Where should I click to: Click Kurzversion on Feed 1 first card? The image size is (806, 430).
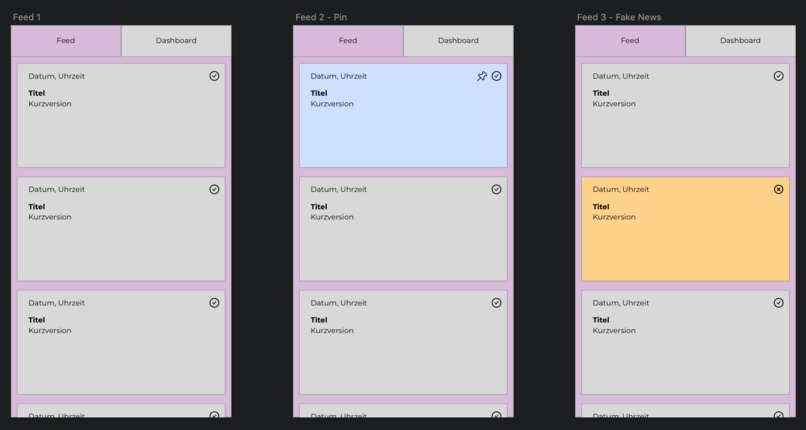click(50, 104)
